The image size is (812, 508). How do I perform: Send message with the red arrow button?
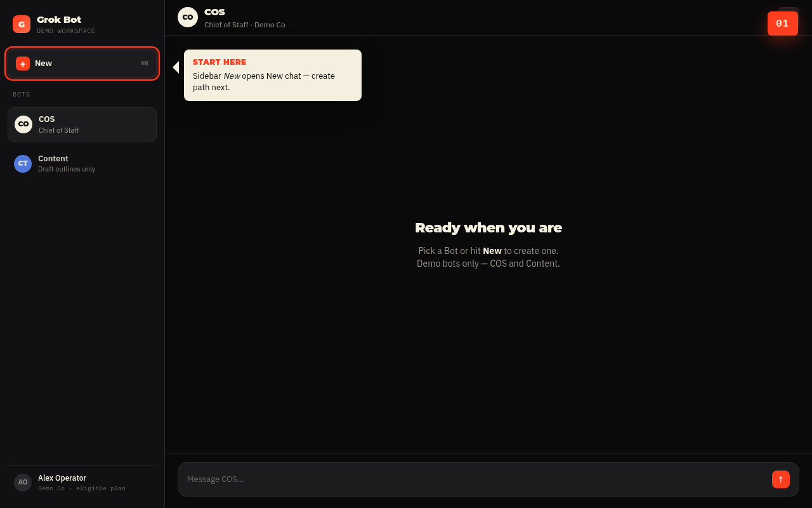(x=781, y=479)
